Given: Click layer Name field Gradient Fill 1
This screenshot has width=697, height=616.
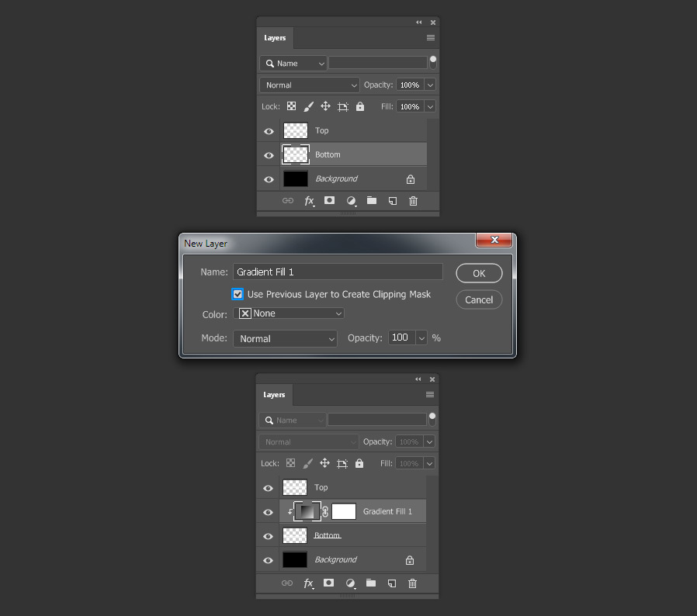Looking at the screenshot, I should coord(338,272).
